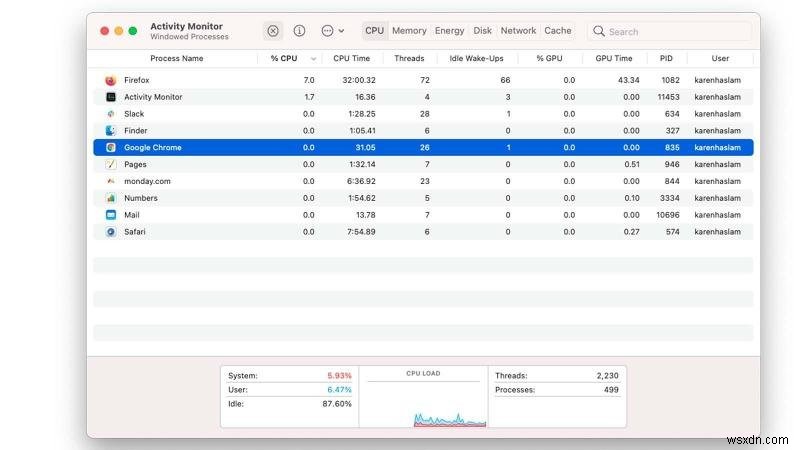Sort by % CPU column header
This screenshot has width=800, height=450.
(x=284, y=58)
